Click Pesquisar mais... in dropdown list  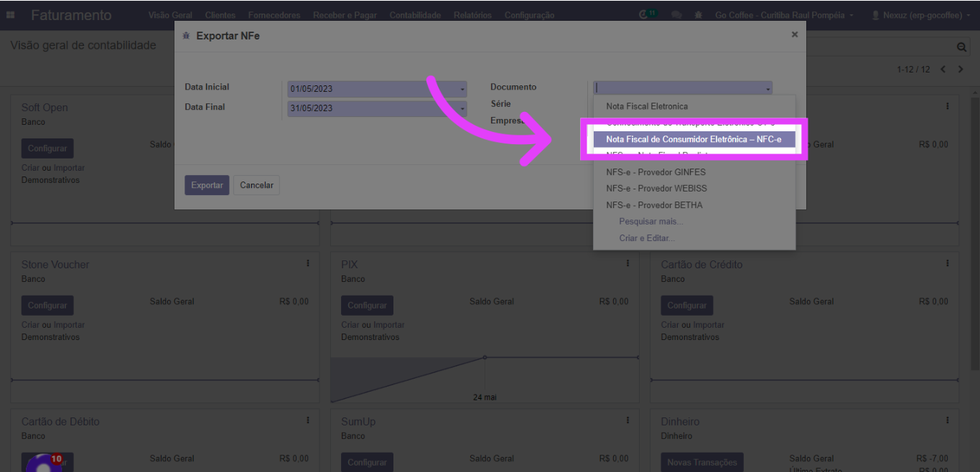point(650,222)
